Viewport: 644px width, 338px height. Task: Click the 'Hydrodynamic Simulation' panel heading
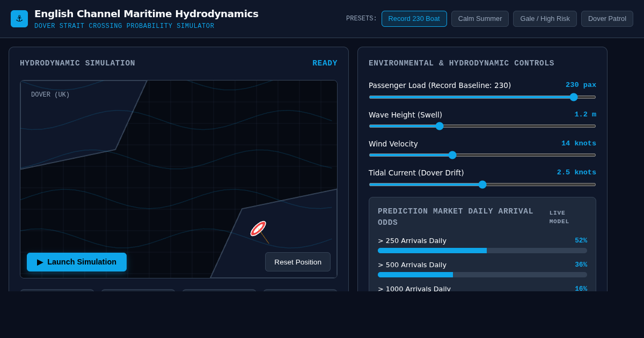click(77, 63)
